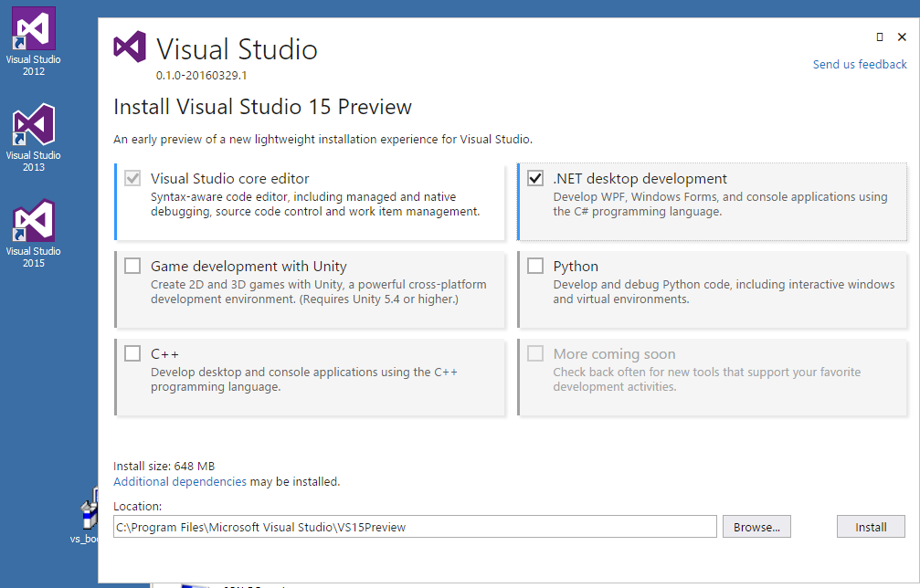Uncheck .NET desktop development workload
The image size is (920, 588).
coord(535,178)
